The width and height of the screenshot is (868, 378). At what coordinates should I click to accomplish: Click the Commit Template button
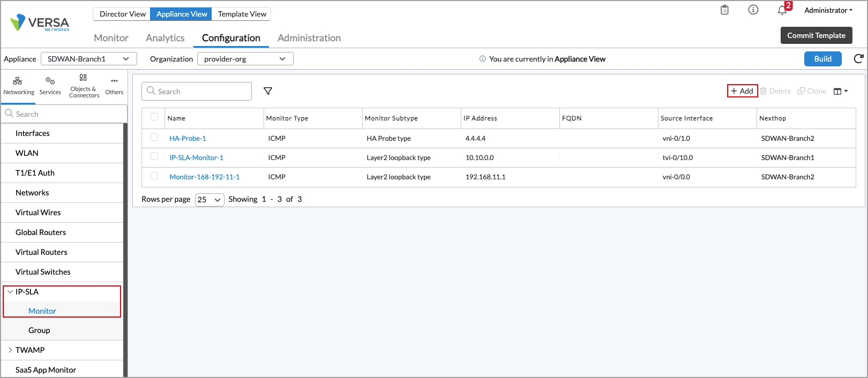(816, 35)
